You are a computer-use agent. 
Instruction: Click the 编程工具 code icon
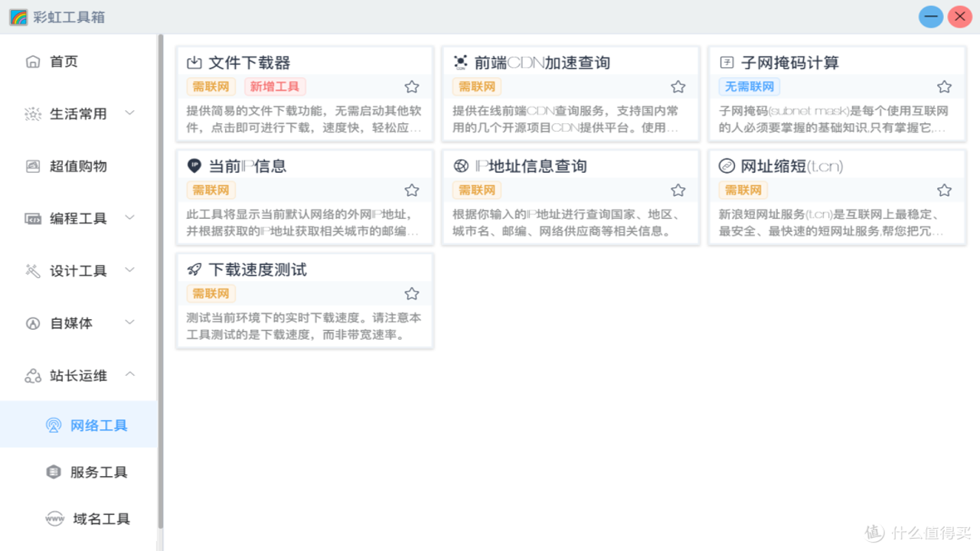(33, 219)
